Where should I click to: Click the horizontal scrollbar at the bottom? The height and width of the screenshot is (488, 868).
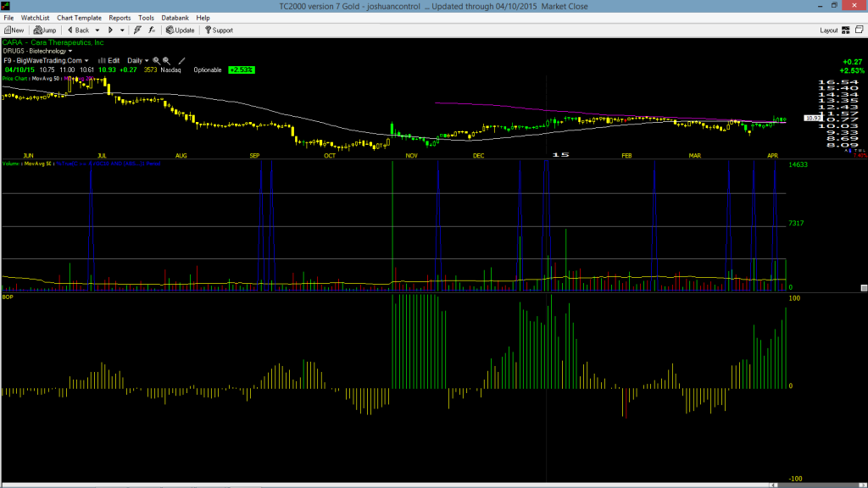tap(434, 485)
